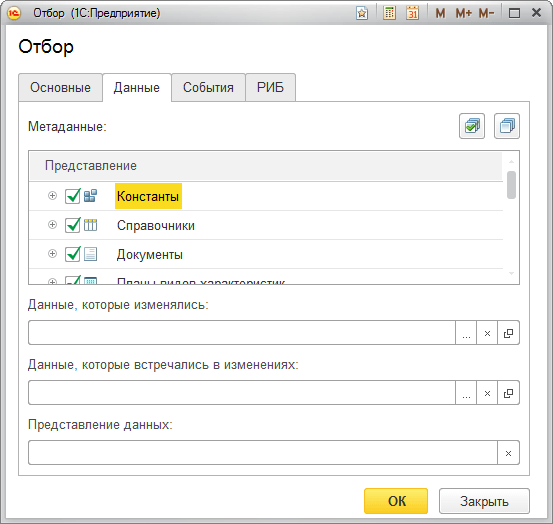This screenshot has width=553, height=524.
Task: Open the calculator icon in title bar
Action: 389,13
